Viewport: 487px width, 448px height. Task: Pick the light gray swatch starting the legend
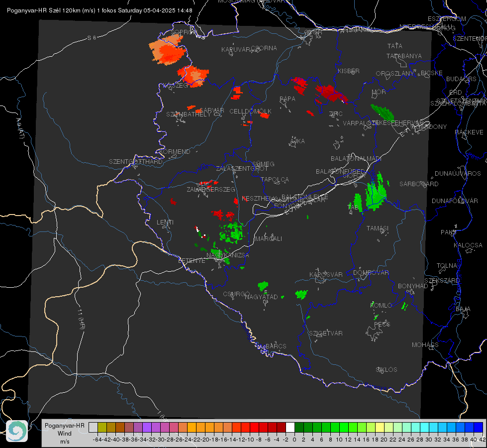[x=93, y=428]
